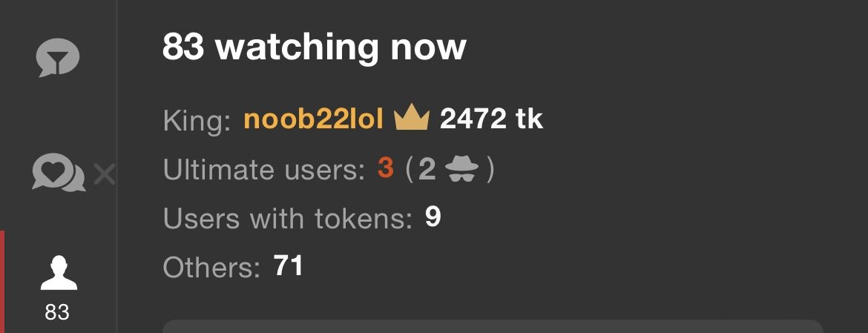The width and height of the screenshot is (868, 333).
Task: Open the chat filter funnel bubble icon
Action: [58, 57]
